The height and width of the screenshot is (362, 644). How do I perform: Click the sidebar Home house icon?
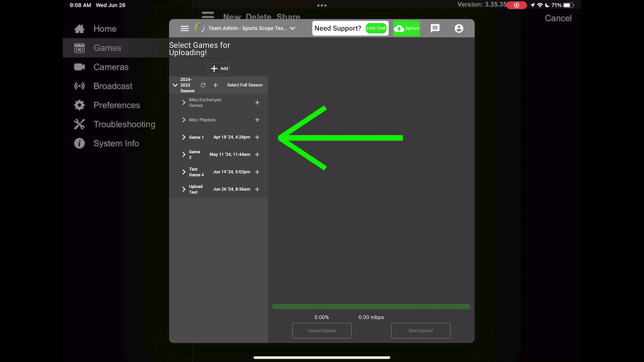pyautogui.click(x=79, y=29)
